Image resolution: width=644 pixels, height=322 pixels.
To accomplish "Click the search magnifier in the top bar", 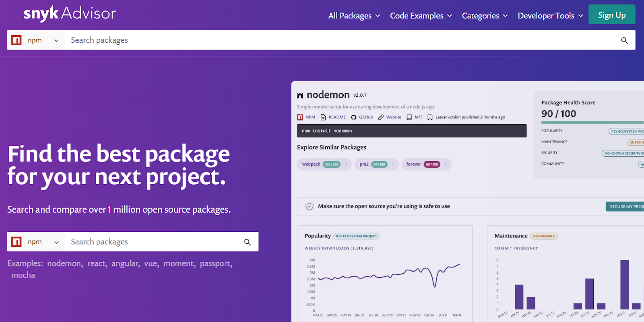I will (x=624, y=40).
